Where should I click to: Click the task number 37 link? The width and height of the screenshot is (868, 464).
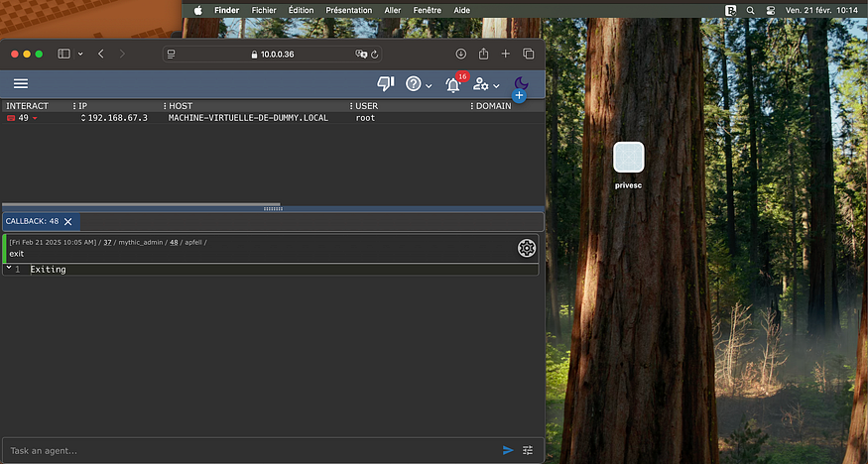[x=107, y=242]
